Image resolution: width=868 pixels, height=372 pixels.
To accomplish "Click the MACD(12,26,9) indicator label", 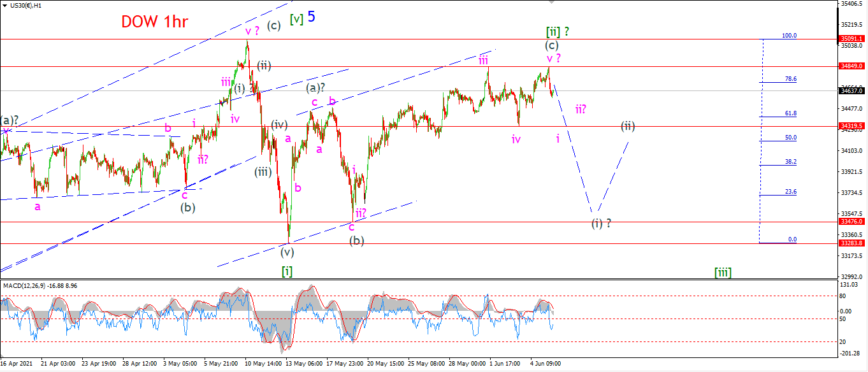I will [x=23, y=285].
